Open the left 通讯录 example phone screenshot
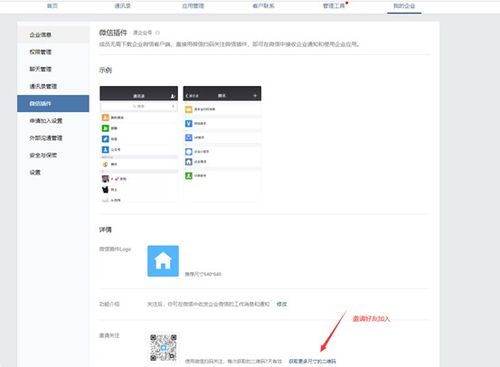The width and height of the screenshot is (500, 367). point(139,144)
